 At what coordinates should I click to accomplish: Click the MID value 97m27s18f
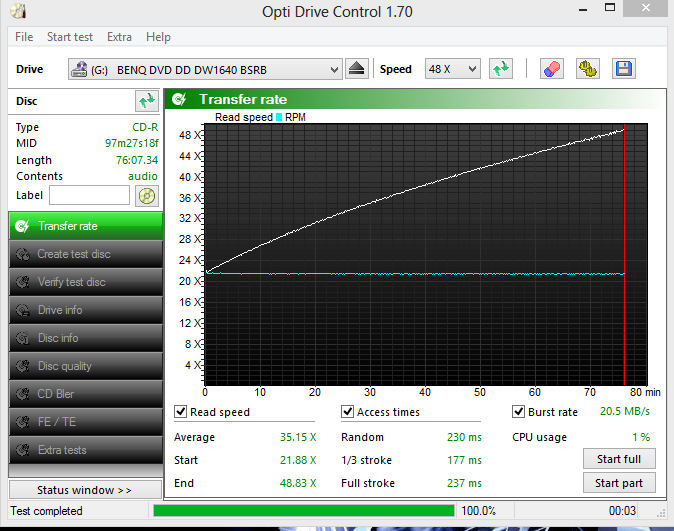[x=132, y=143]
